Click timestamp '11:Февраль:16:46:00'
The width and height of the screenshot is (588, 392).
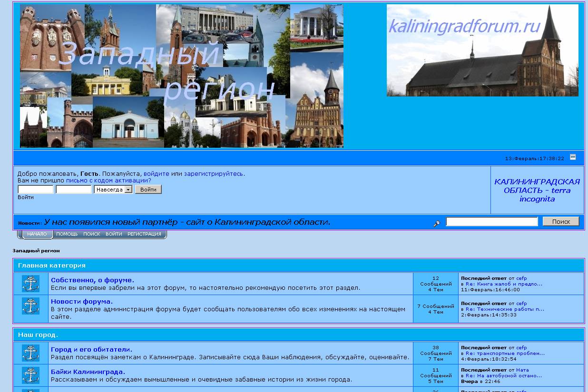click(x=490, y=290)
